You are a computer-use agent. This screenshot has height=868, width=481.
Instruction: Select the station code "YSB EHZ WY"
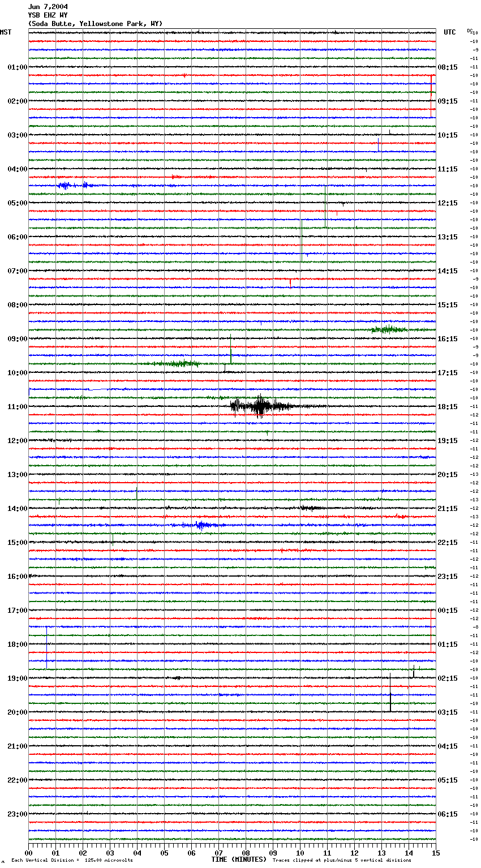48,15
